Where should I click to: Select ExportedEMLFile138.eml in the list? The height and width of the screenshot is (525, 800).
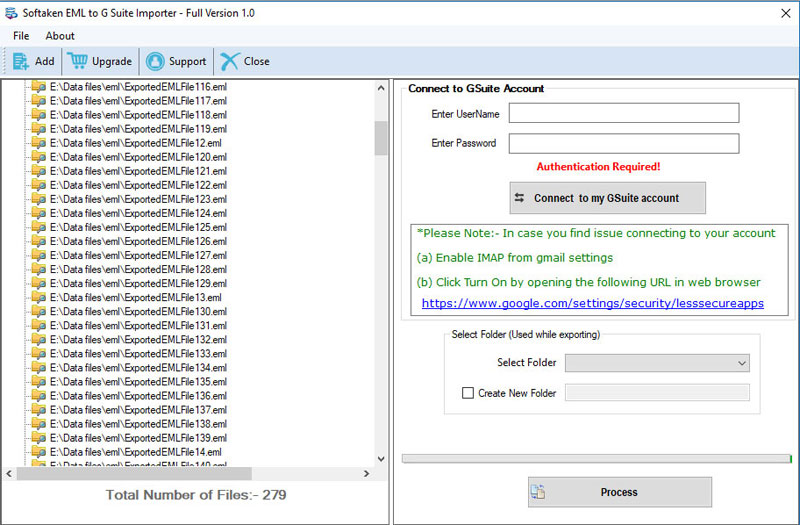[138, 423]
